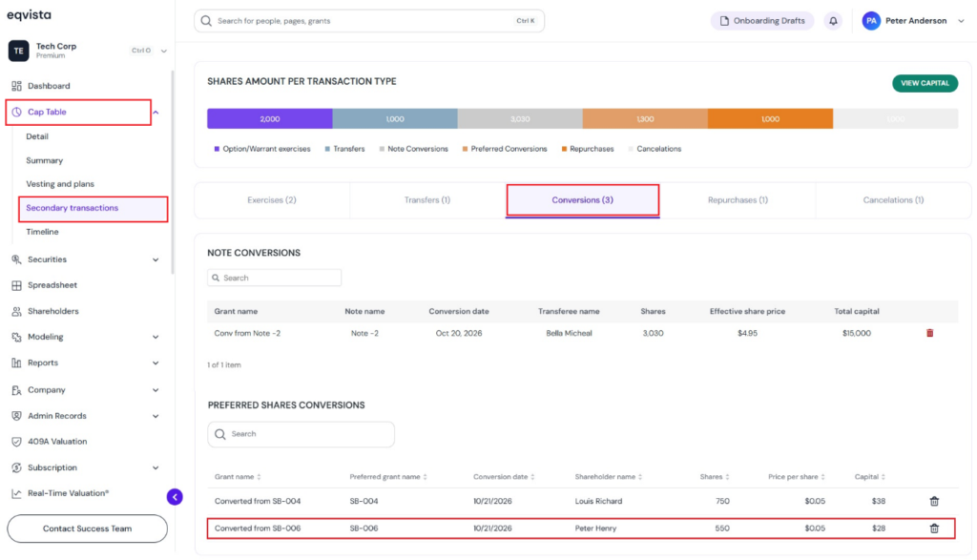This screenshot has width=977, height=560.
Task: Click the document icon in Onboarding Drafts
Action: [724, 21]
